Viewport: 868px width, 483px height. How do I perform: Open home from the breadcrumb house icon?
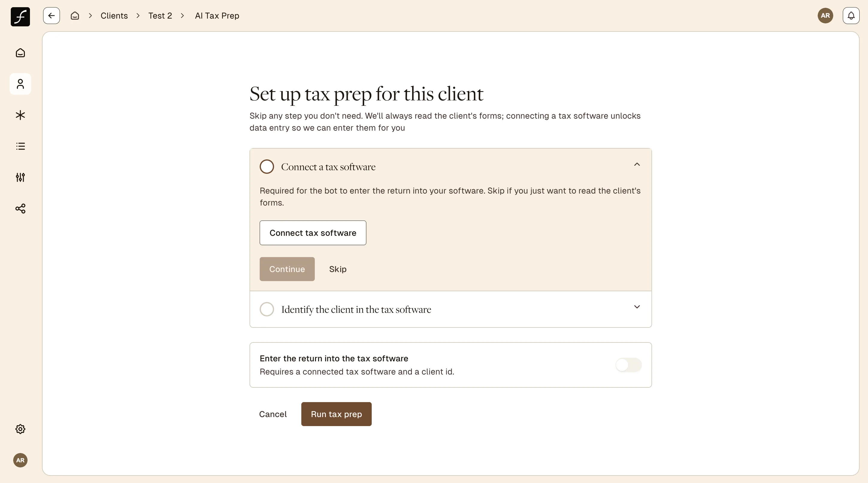[x=75, y=16]
